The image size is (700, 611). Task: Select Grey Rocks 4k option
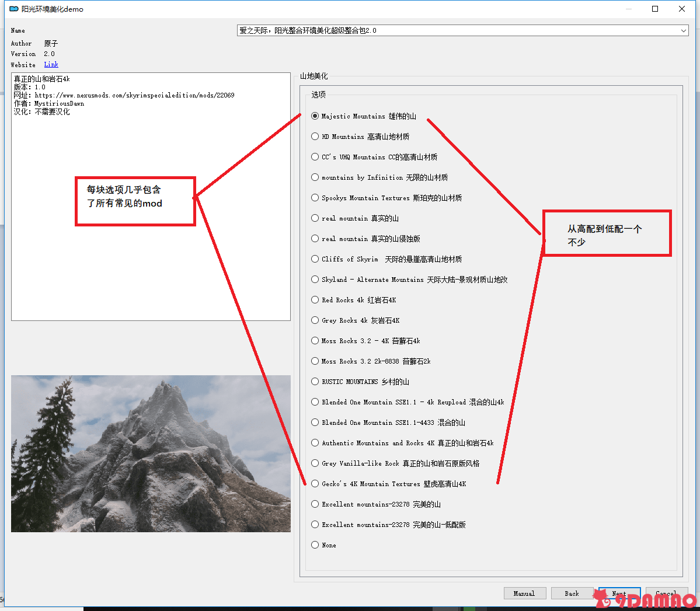point(315,320)
